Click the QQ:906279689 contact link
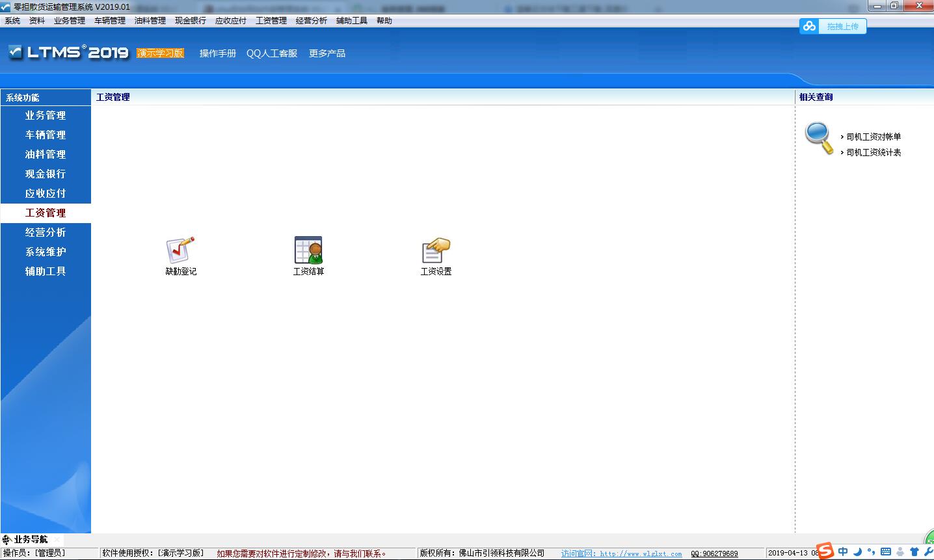Viewport: 934px width, 560px height. [714, 553]
